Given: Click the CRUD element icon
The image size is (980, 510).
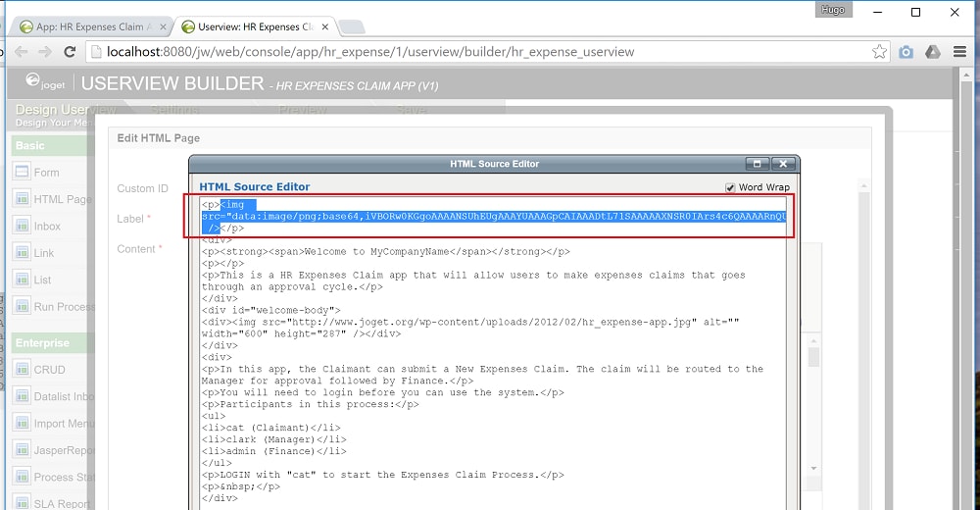Looking at the screenshot, I should tap(22, 369).
